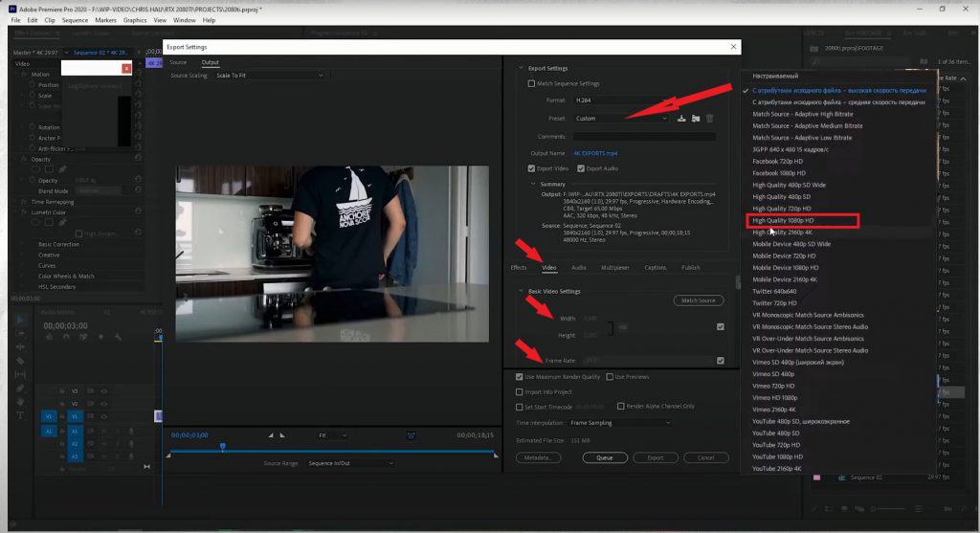Select the Pen tool
The image size is (980, 533).
(x=20, y=389)
